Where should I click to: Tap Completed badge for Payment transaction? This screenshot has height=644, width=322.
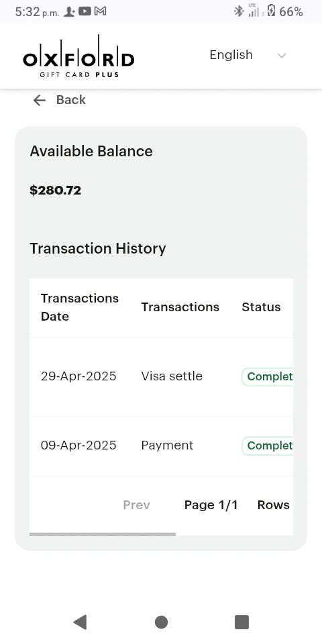[268, 445]
